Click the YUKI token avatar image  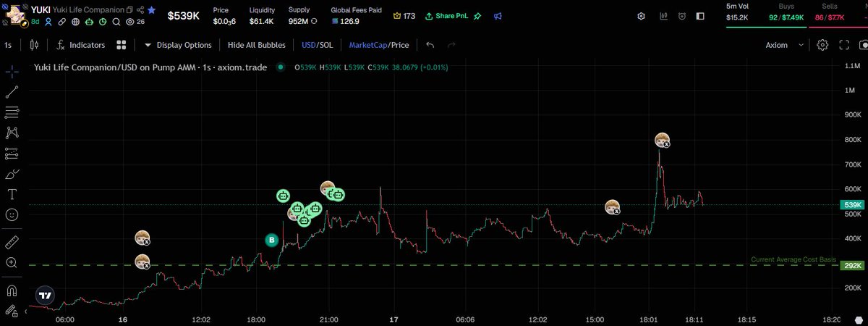click(15, 16)
